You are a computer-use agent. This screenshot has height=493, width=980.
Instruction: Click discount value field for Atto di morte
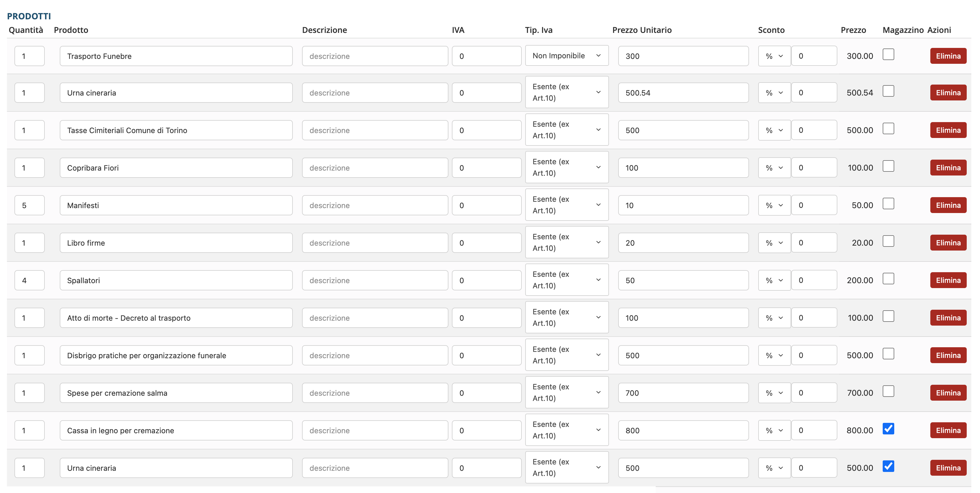tap(814, 318)
